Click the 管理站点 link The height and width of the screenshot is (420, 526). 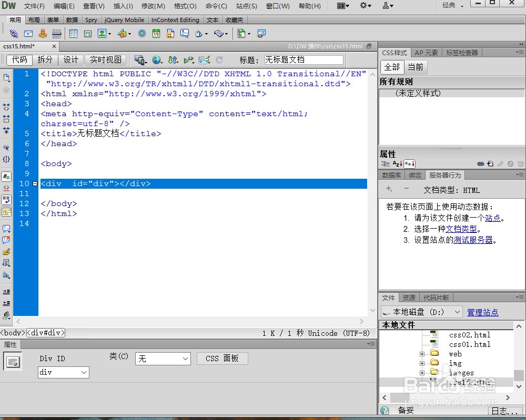482,312
